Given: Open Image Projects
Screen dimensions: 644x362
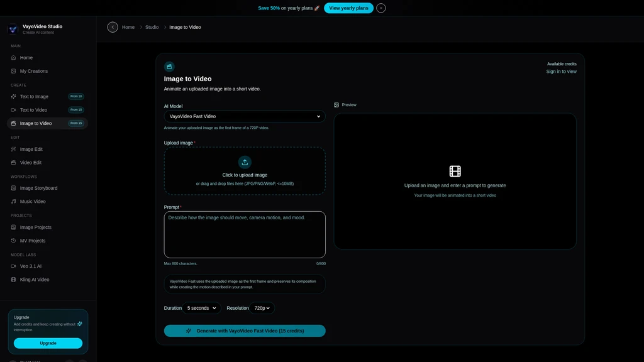Looking at the screenshot, I should [x=47, y=228].
